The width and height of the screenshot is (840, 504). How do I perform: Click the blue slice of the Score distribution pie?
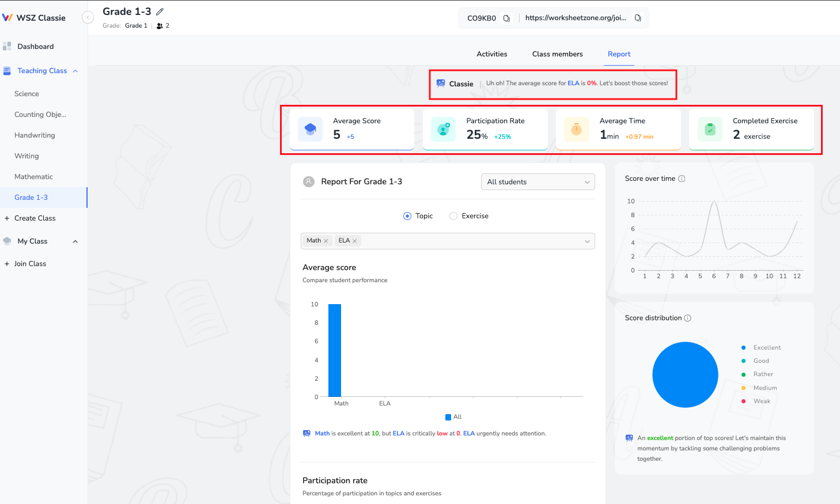point(685,374)
